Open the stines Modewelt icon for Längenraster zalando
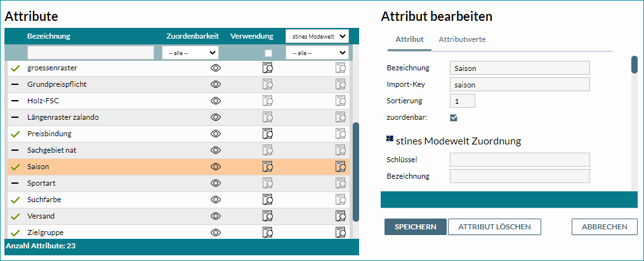The height and width of the screenshot is (261, 644). [341, 117]
